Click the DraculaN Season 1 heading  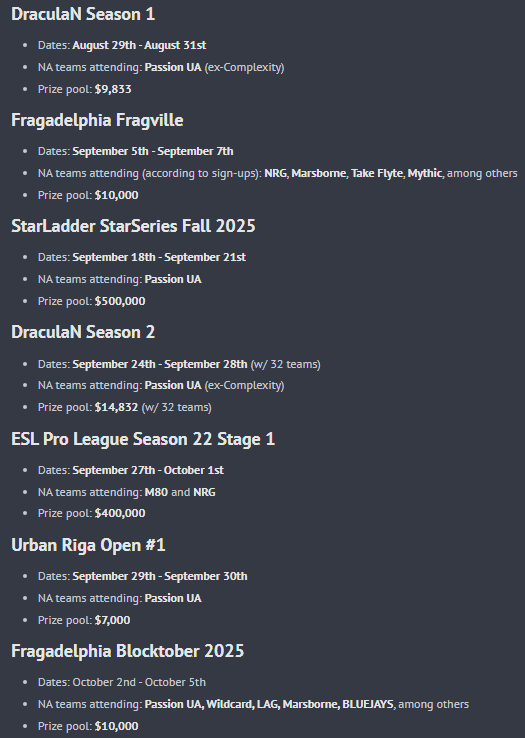83,14
